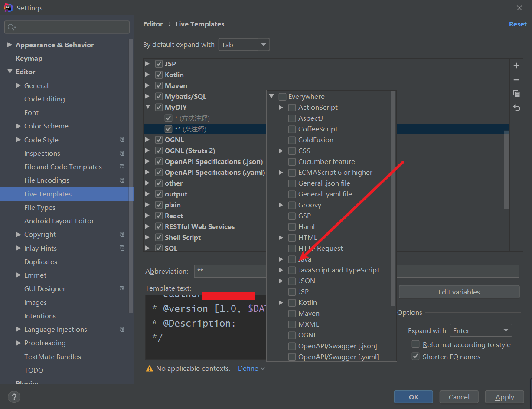Click the project-level icon beside File and Code Templates

point(122,167)
